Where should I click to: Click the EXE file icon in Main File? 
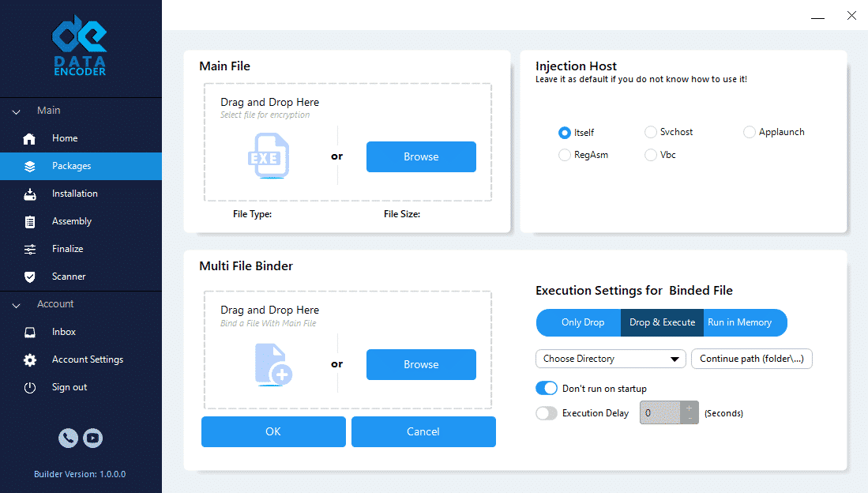click(x=269, y=156)
